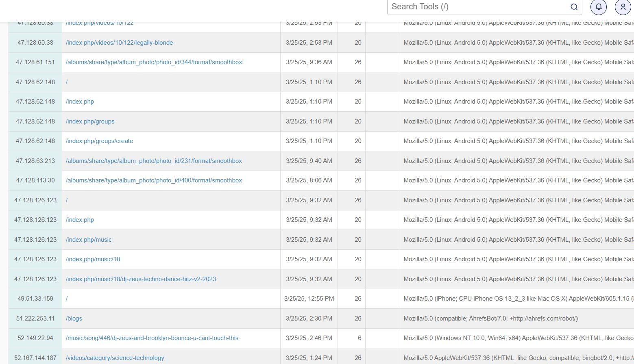
Task: Open the science-technology videos category link
Action: [115, 358]
